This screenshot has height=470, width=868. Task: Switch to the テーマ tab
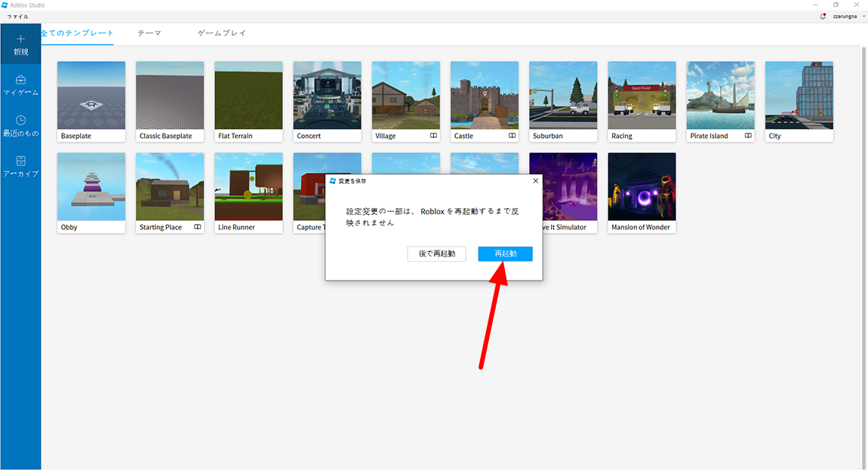[x=149, y=33]
